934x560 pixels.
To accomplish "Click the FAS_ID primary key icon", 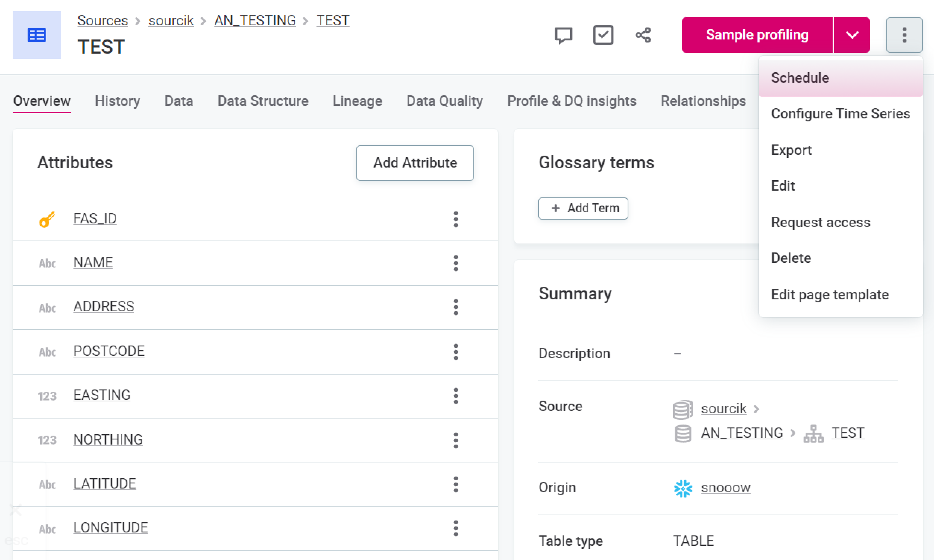I will (x=47, y=219).
